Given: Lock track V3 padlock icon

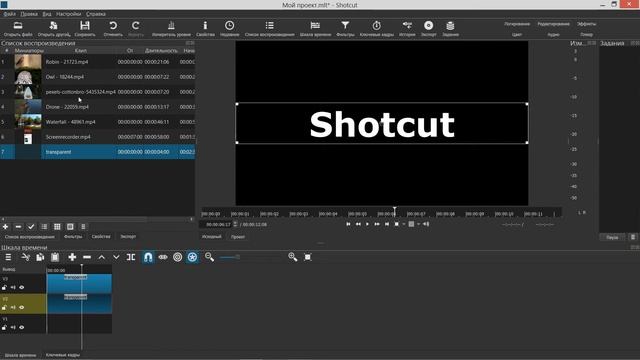Looking at the screenshot, I should [x=4, y=287].
